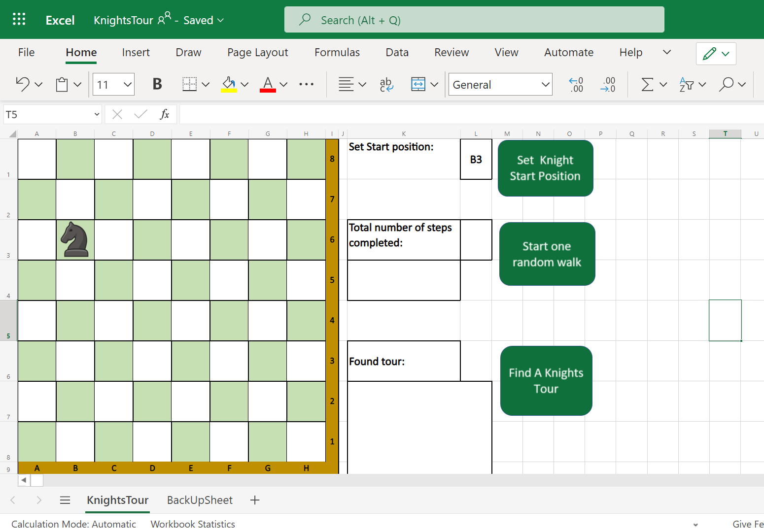The width and height of the screenshot is (764, 532).
Task: Click the Find magnifier icon
Action: 726,84
